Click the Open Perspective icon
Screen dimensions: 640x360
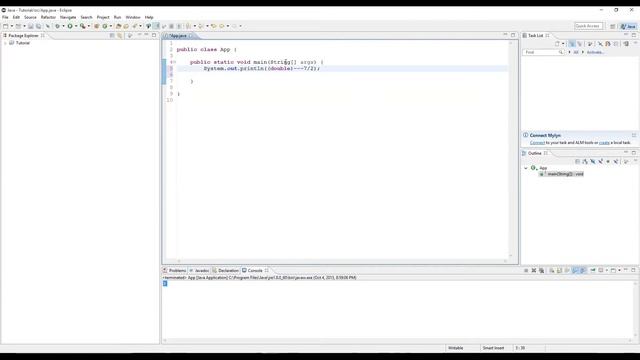613,26
